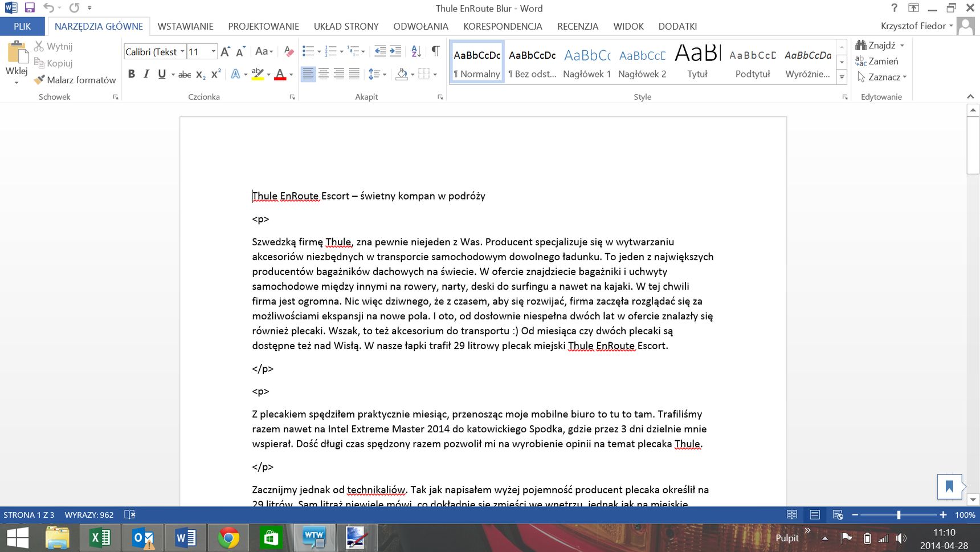Viewport: 980px width, 552px height.
Task: Click Kopiuj copy button
Action: pyautogui.click(x=53, y=63)
